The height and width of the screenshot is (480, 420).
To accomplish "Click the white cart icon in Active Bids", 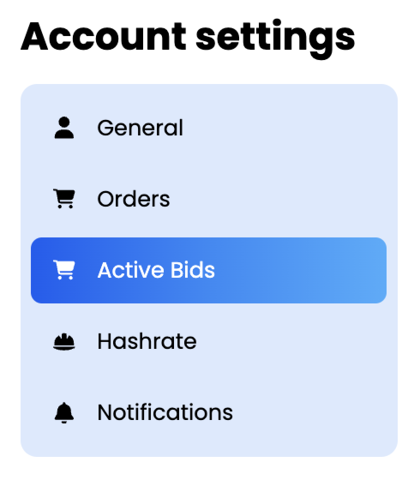I will pyautogui.click(x=64, y=270).
